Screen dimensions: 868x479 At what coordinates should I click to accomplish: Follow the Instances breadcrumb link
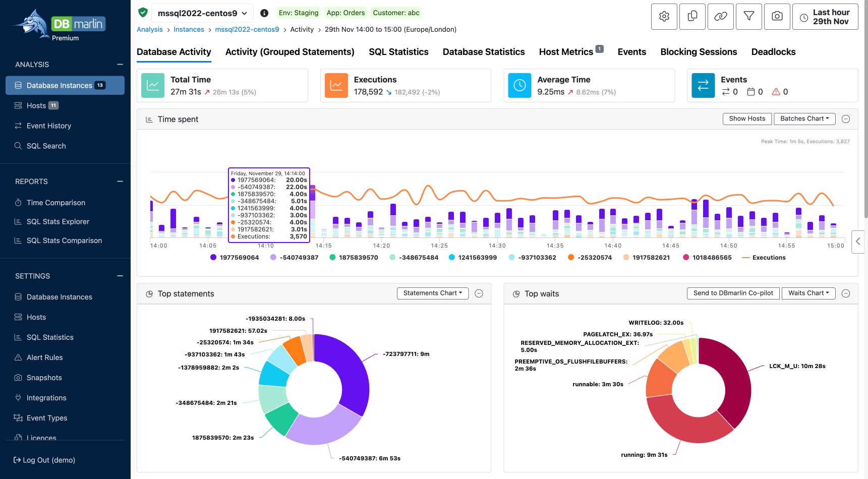pos(189,30)
